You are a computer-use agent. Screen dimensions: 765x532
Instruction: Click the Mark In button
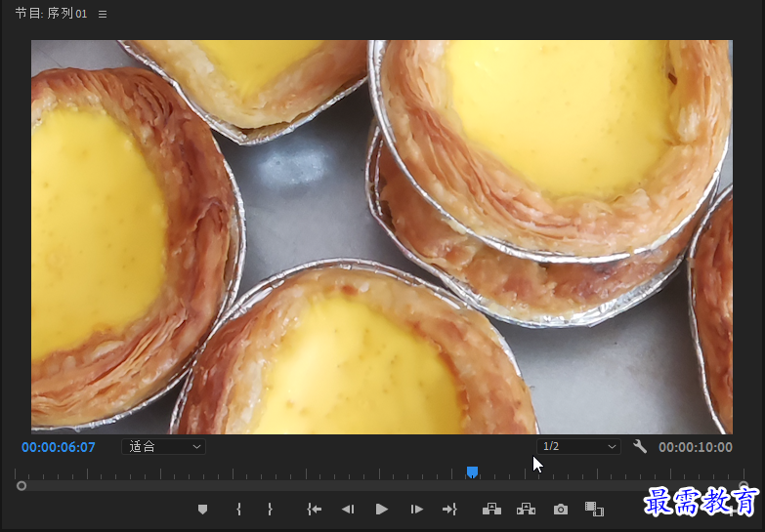pos(238,510)
